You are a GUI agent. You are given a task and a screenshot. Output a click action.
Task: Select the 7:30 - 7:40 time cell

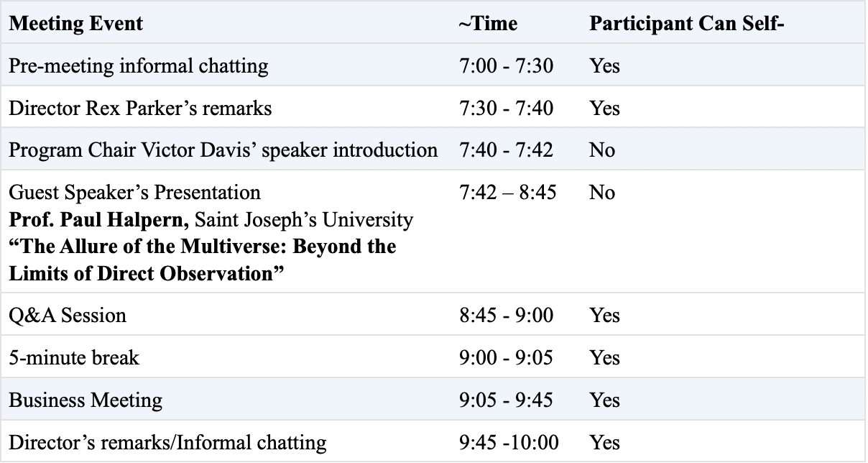506,108
